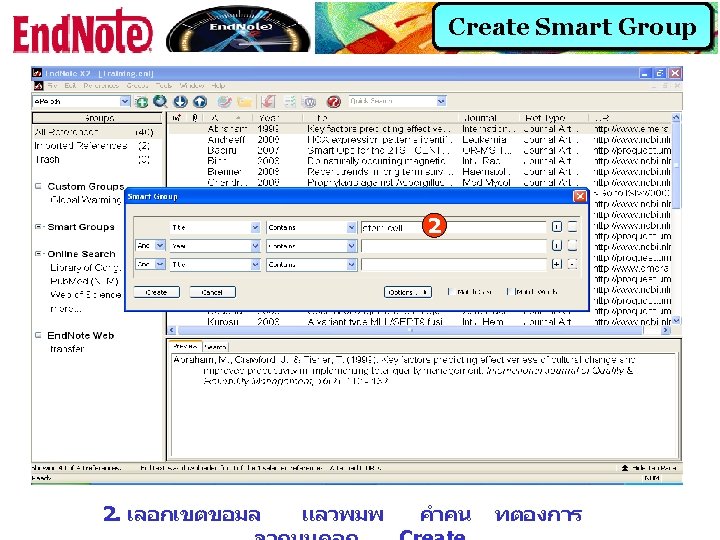Open the third row Contains operator dropdown
The width and height of the screenshot is (720, 540).
pyautogui.click(x=351, y=264)
